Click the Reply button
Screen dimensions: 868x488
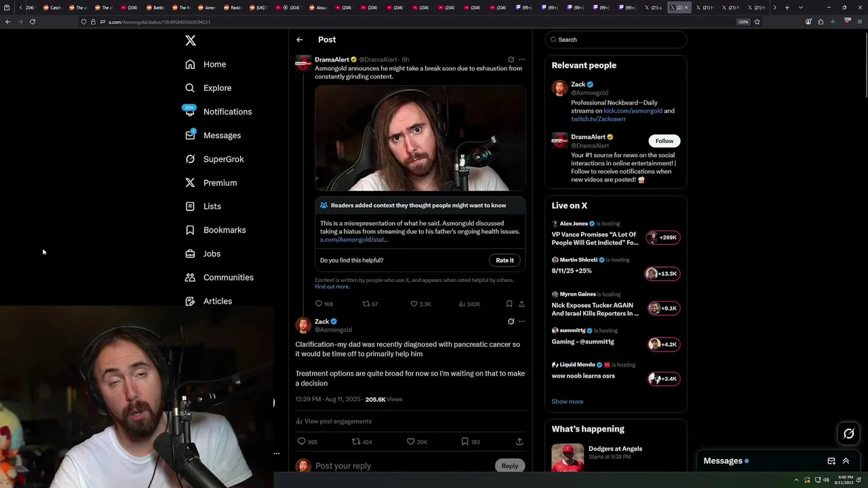tap(510, 466)
